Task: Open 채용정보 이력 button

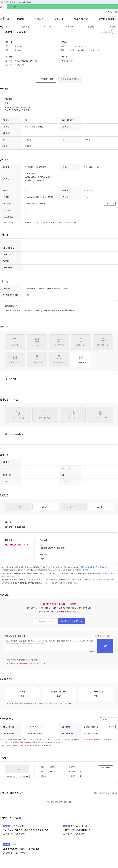Action: tap(106, 767)
